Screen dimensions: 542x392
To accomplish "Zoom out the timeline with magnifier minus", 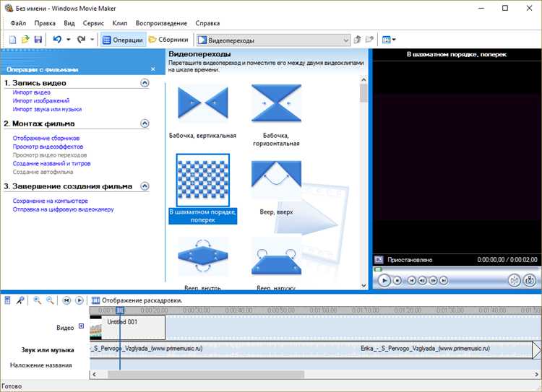I will pos(50,300).
